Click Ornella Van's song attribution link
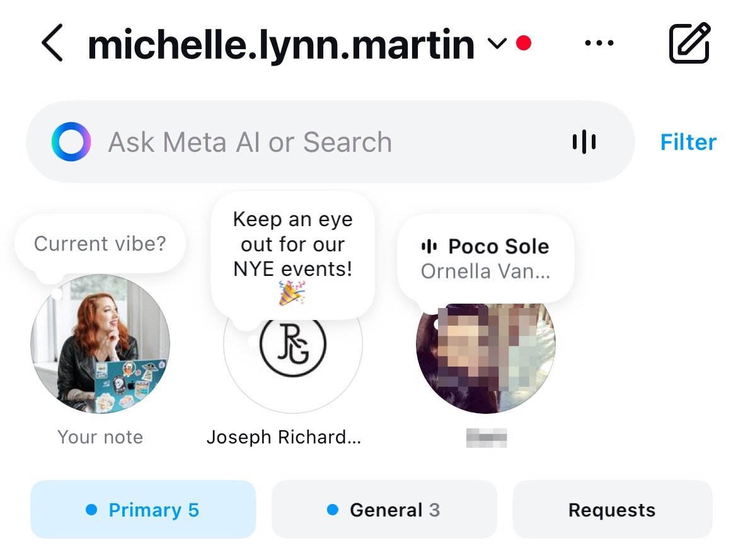The width and height of the screenshot is (743, 560). tap(484, 271)
